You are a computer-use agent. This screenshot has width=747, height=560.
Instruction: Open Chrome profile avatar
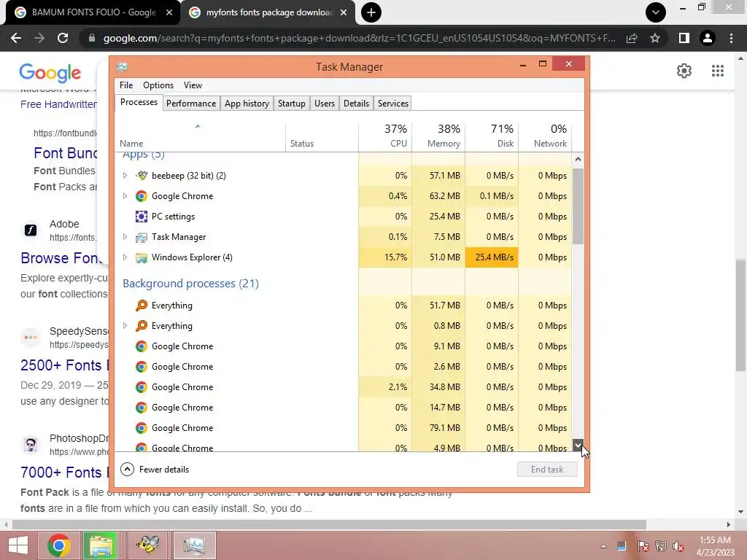(x=708, y=38)
